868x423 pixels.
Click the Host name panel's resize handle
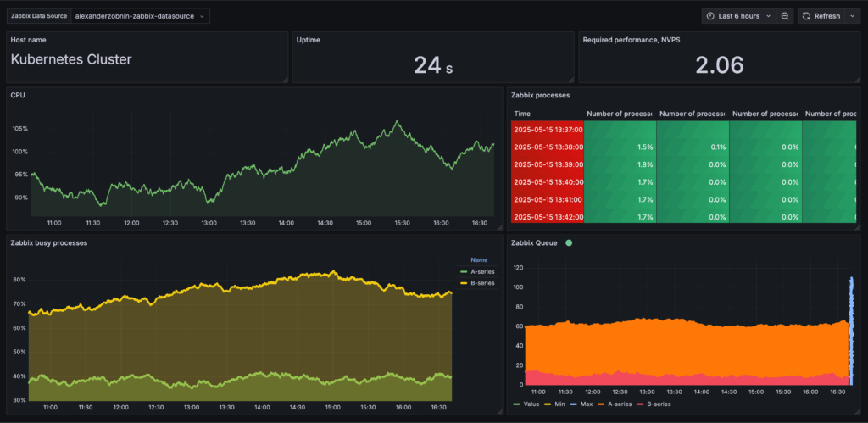click(x=284, y=79)
